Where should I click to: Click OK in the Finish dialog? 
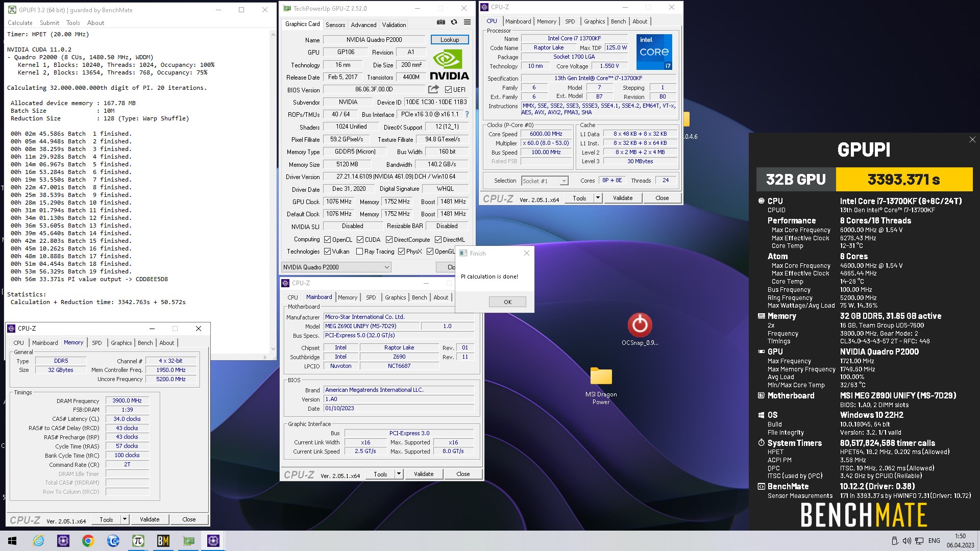[x=507, y=302]
